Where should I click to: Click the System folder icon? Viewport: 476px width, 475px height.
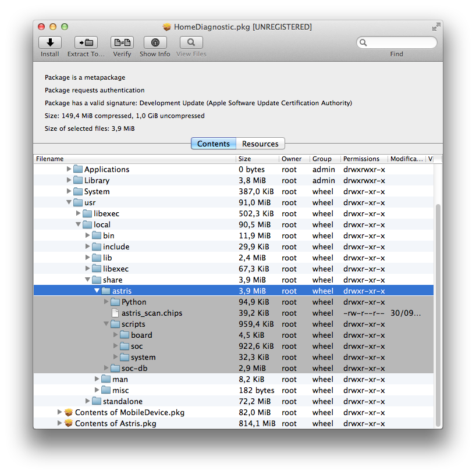point(79,191)
